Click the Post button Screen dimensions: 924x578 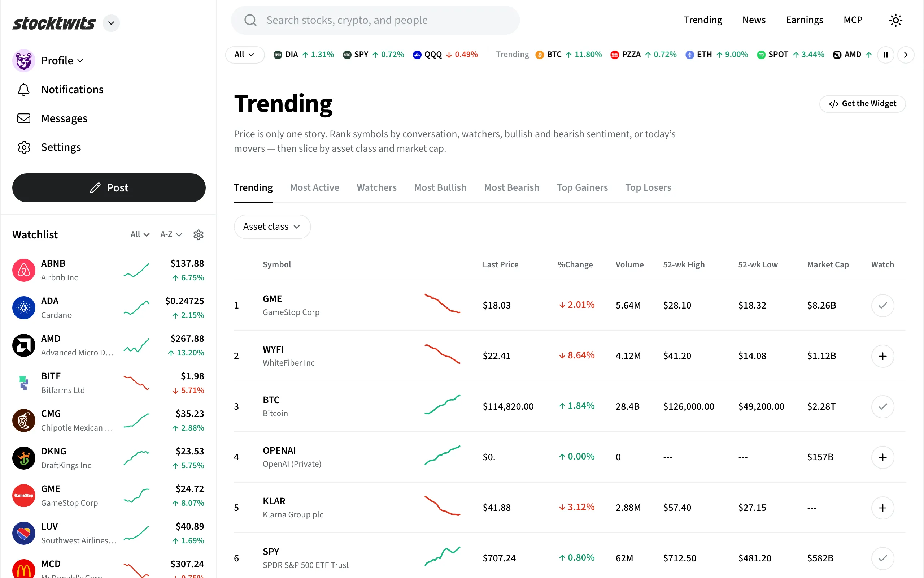click(109, 188)
